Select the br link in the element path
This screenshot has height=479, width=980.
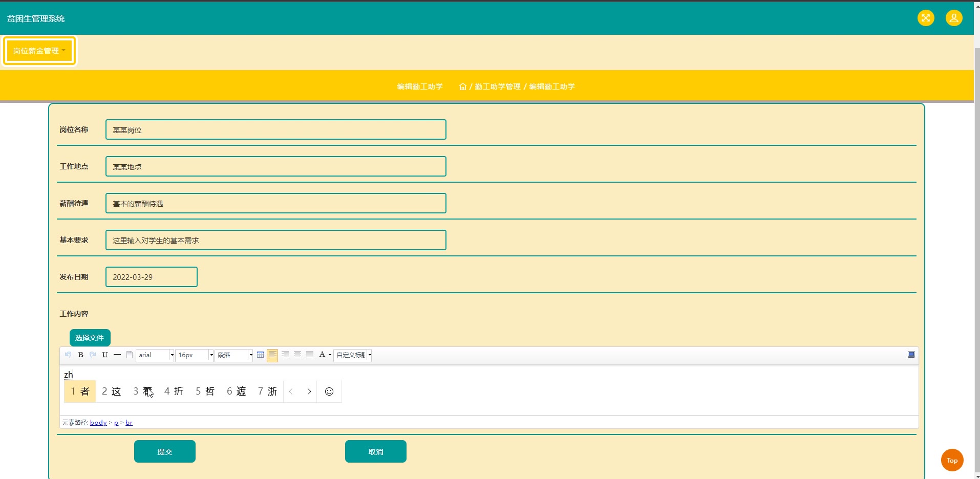[x=129, y=423]
